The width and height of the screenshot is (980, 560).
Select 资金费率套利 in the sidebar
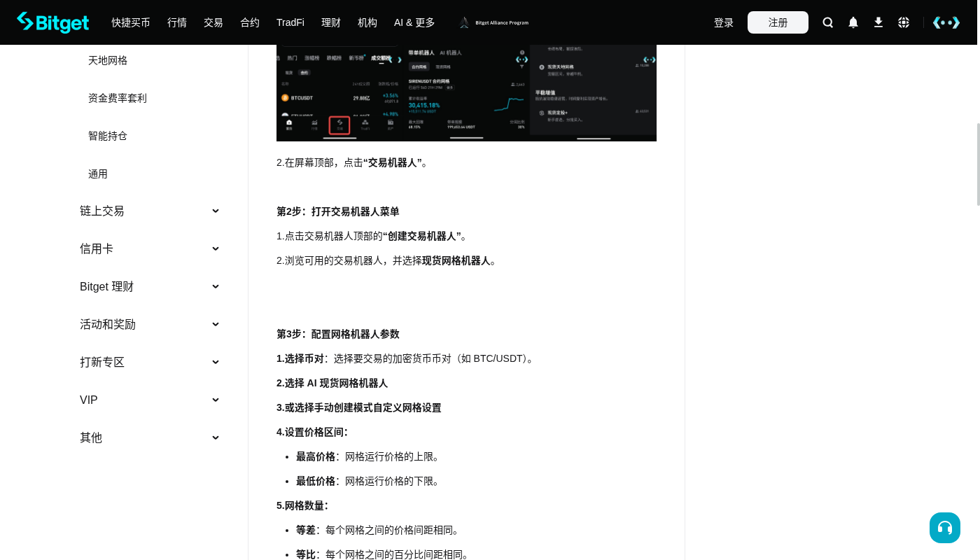[x=118, y=98]
